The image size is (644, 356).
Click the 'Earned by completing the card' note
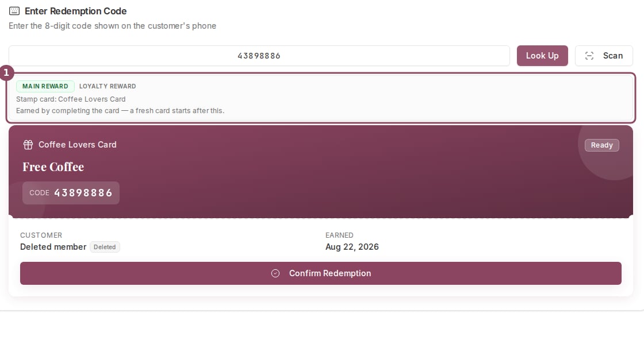[120, 111]
